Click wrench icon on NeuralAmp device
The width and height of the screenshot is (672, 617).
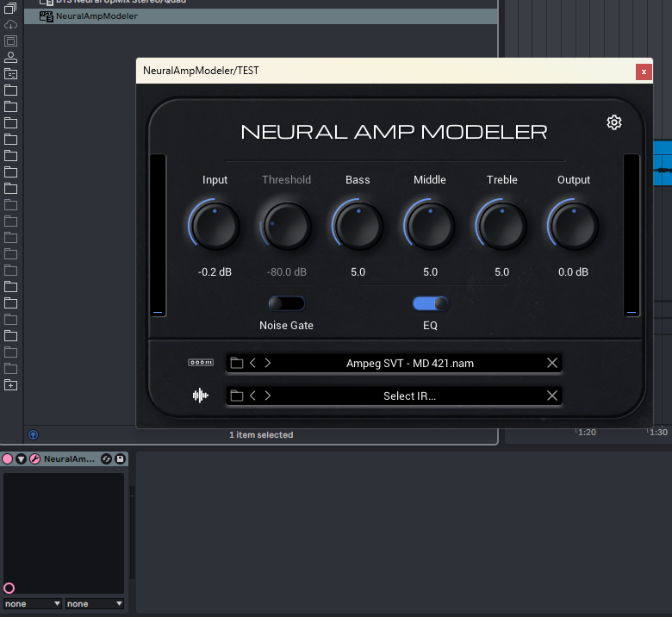[x=35, y=459]
